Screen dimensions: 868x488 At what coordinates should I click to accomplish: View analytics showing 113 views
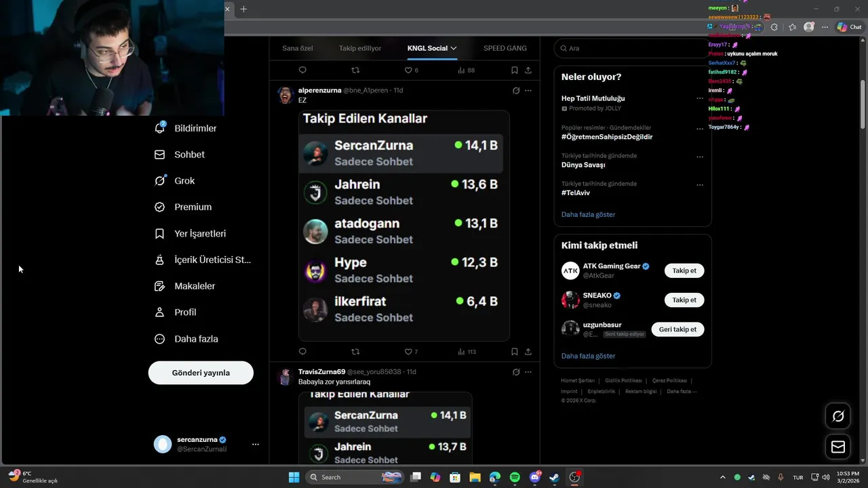pos(467,352)
